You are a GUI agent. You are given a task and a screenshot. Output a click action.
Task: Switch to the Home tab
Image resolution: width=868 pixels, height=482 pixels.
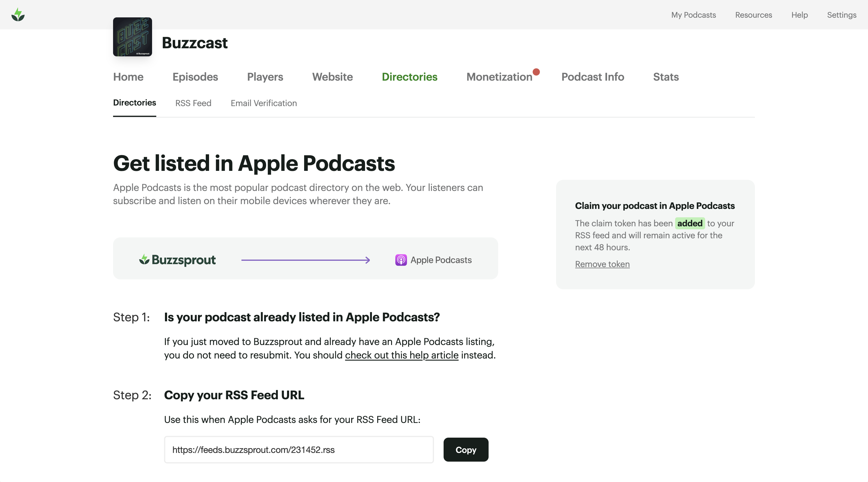[128, 77]
